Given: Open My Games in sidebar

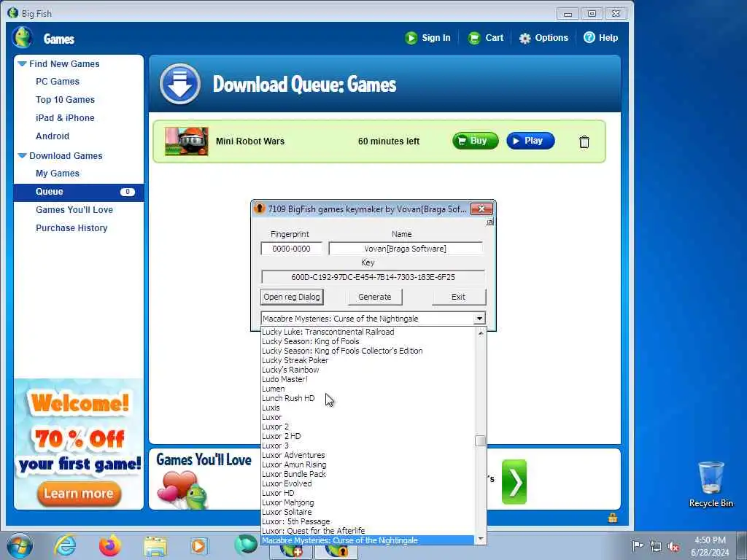Looking at the screenshot, I should point(57,174).
